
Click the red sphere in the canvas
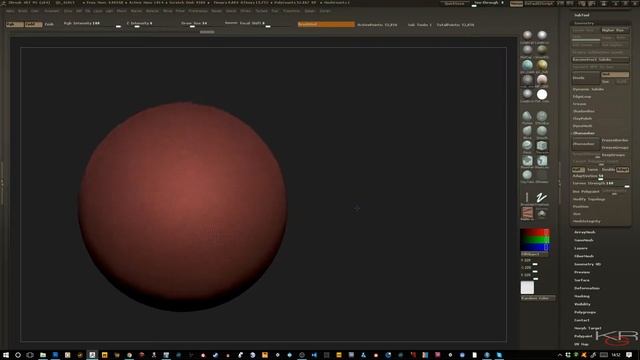click(x=182, y=206)
